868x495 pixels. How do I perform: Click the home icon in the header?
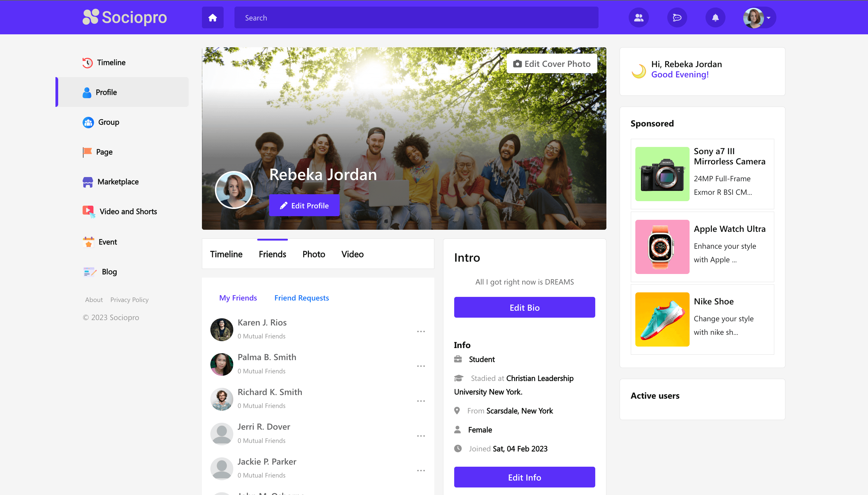tap(213, 18)
